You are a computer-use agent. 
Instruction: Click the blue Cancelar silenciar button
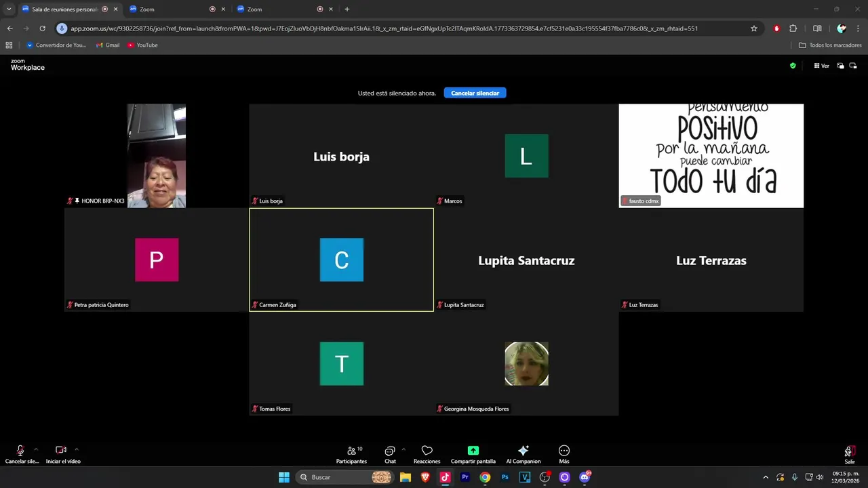(475, 93)
